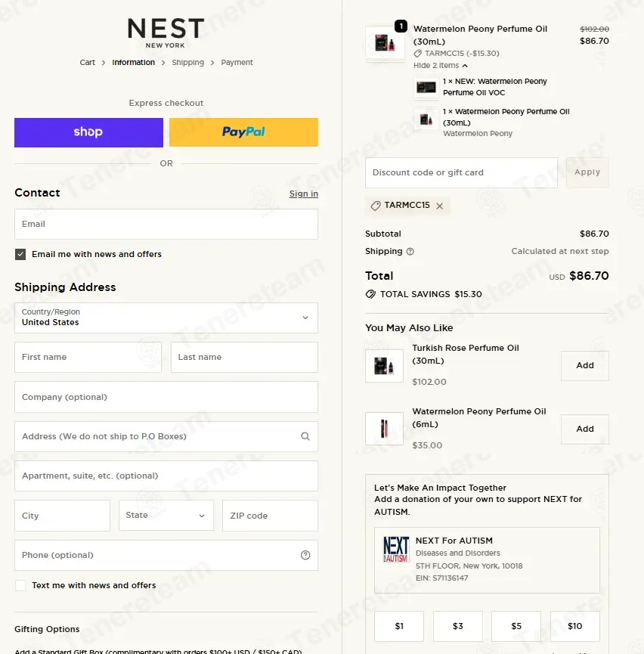The height and width of the screenshot is (654, 644).
Task: Add Turkish Rose Perfume Oil to order
Action: click(585, 366)
